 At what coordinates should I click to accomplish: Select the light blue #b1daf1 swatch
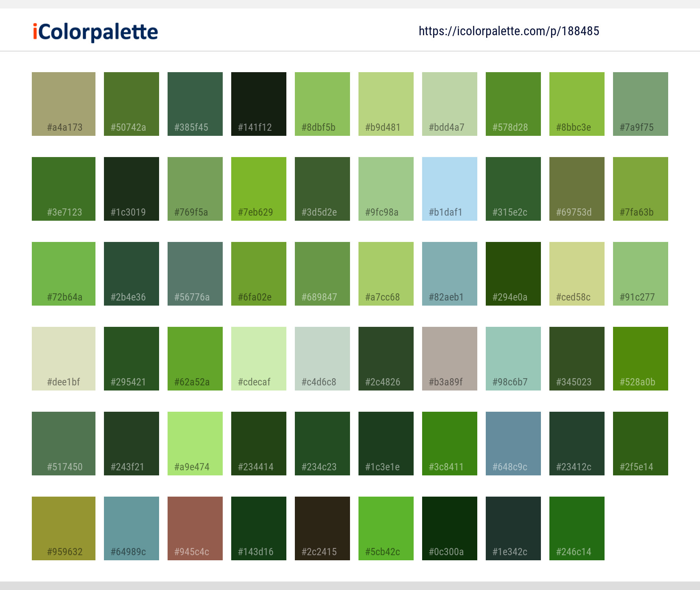pyautogui.click(x=450, y=189)
